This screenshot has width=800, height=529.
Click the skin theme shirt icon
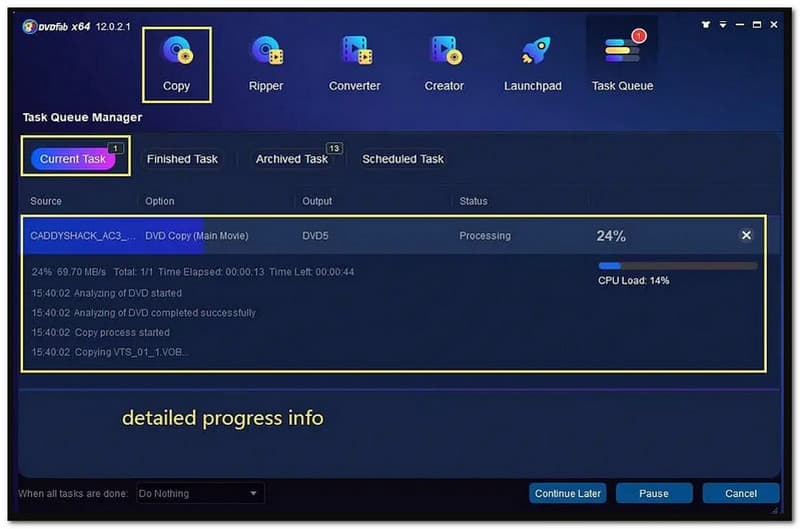click(708, 26)
